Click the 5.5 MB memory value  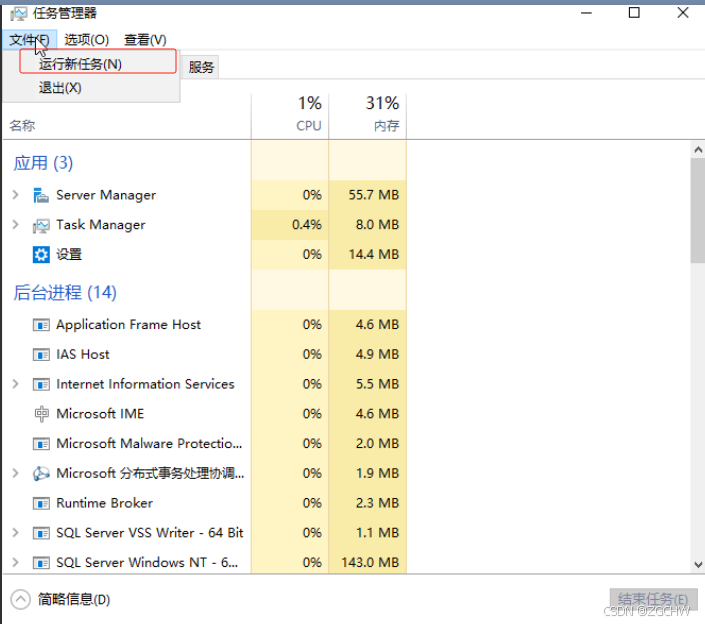[x=377, y=384]
